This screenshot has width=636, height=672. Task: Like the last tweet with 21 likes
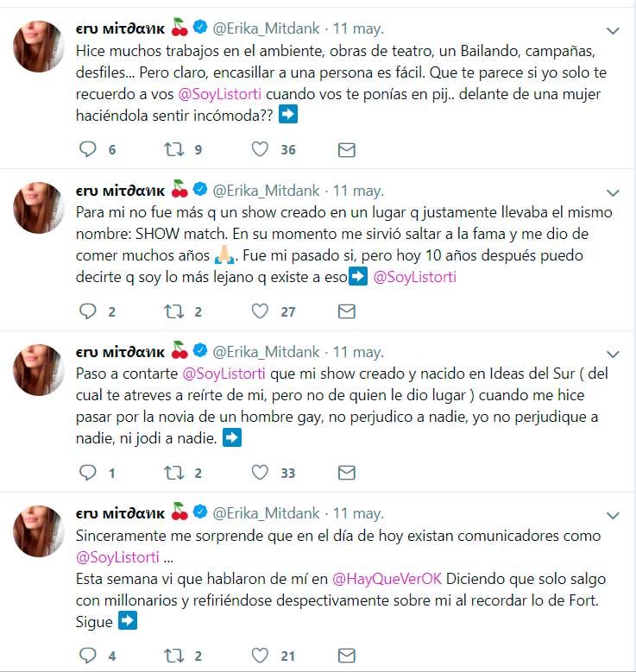click(x=260, y=656)
